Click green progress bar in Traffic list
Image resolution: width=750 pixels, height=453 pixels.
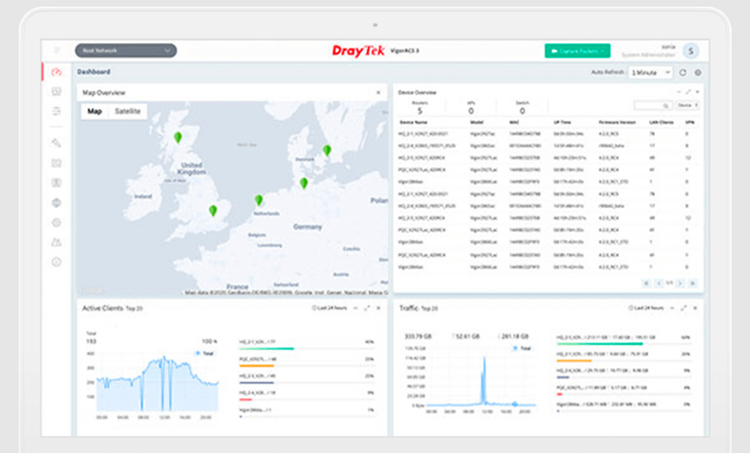600,343
